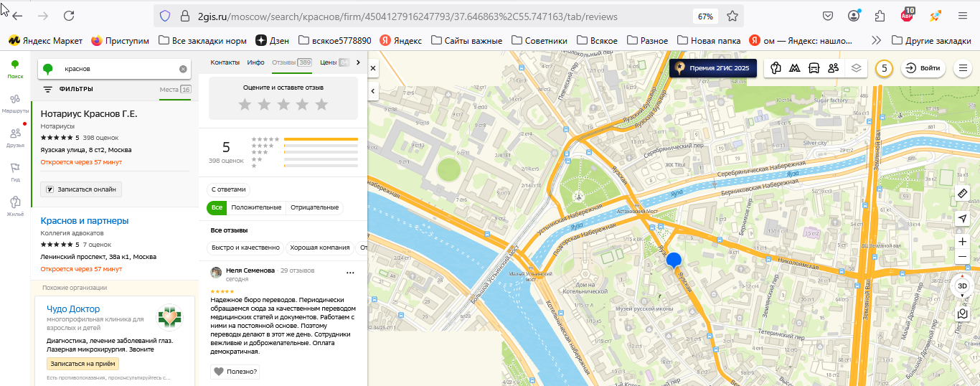
Task: Open the ABP ad blocker extension
Action: [x=907, y=15]
